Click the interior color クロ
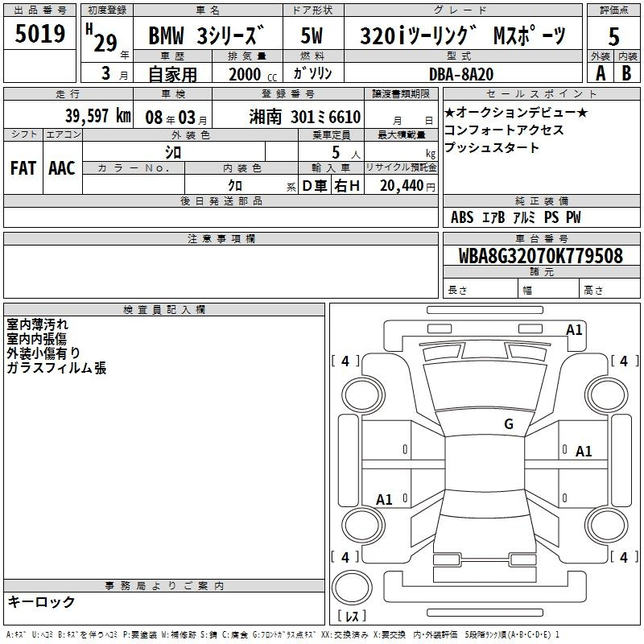The width and height of the screenshot is (644, 644). tap(235, 186)
